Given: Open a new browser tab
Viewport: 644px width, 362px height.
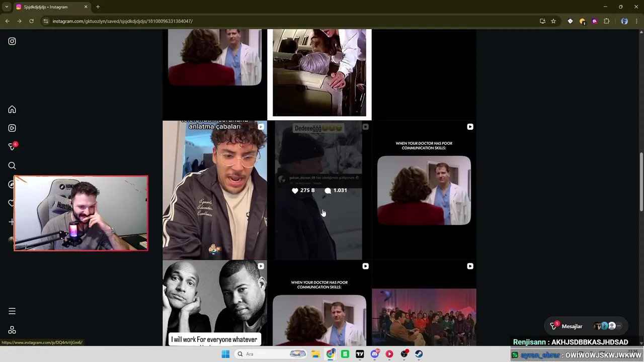Looking at the screenshot, I should (x=98, y=7).
